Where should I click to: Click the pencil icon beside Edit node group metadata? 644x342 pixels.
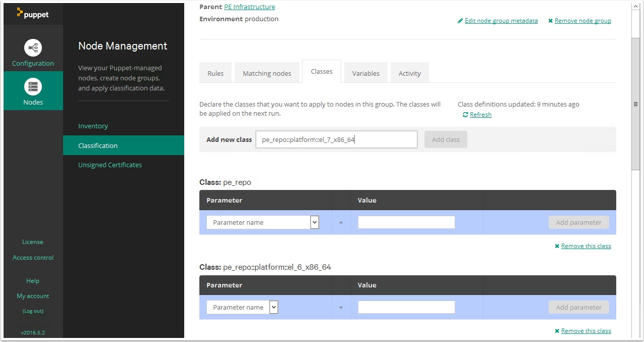(x=460, y=21)
